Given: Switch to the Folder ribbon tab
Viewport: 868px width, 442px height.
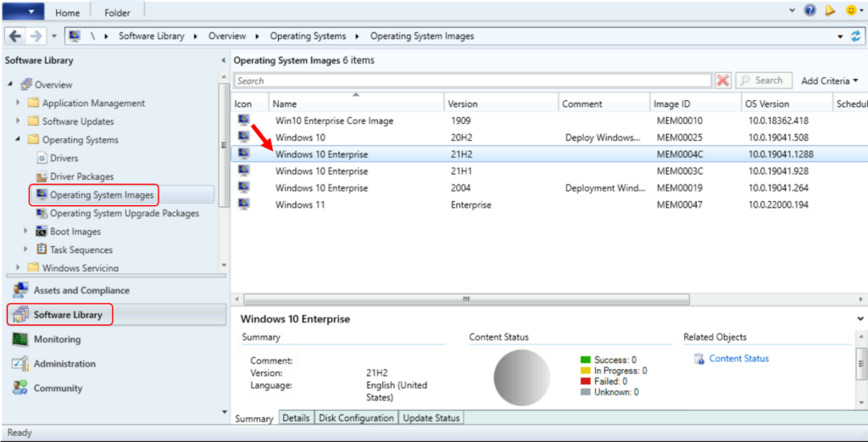Looking at the screenshot, I should (117, 12).
